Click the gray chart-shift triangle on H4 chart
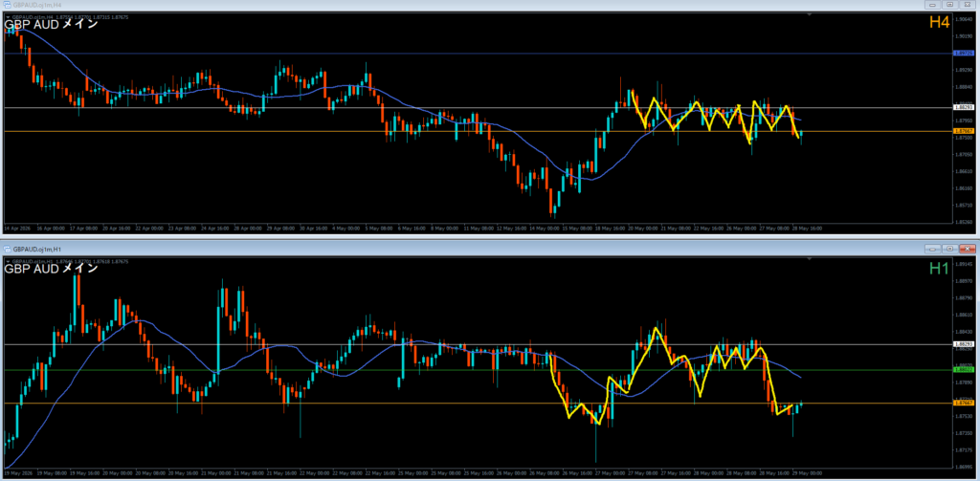 click(810, 13)
